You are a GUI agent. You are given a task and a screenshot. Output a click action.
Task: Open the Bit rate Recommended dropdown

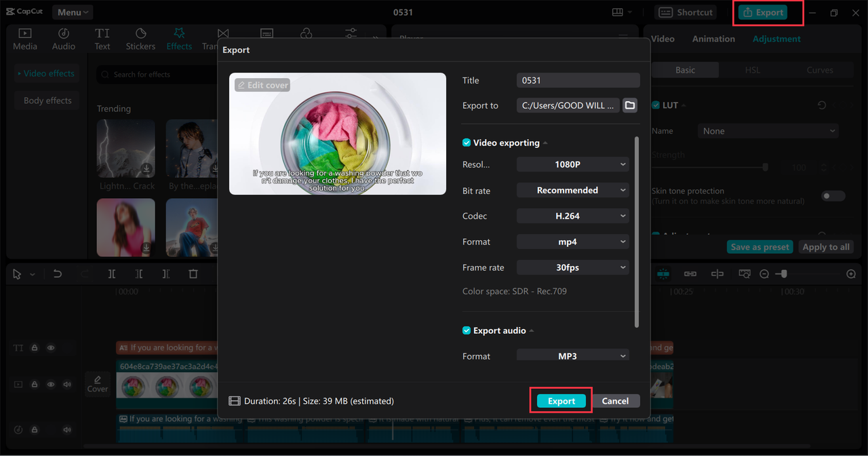(x=573, y=190)
